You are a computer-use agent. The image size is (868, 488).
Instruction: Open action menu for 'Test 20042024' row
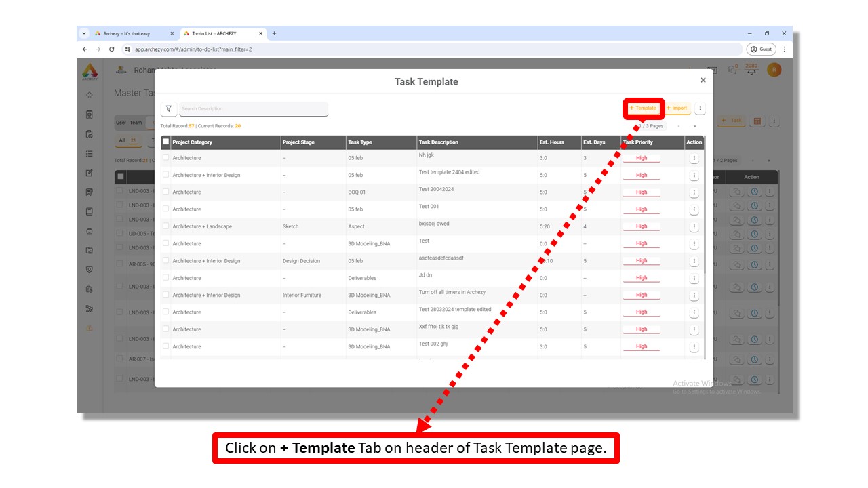pos(694,192)
